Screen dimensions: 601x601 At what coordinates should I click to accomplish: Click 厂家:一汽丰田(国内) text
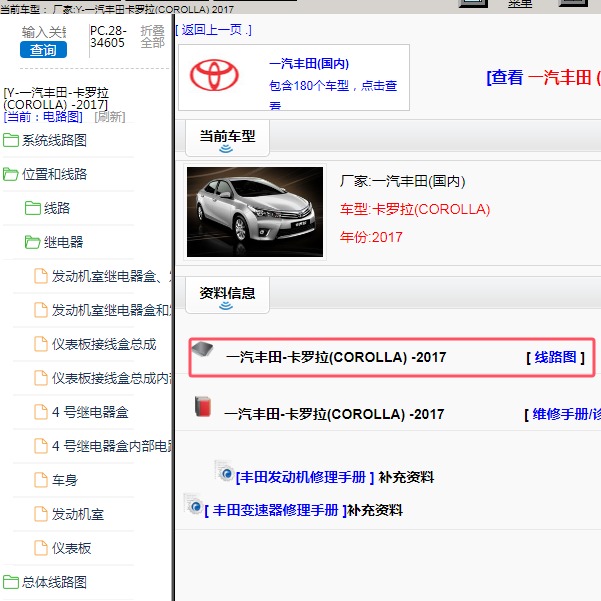pyautogui.click(x=402, y=181)
